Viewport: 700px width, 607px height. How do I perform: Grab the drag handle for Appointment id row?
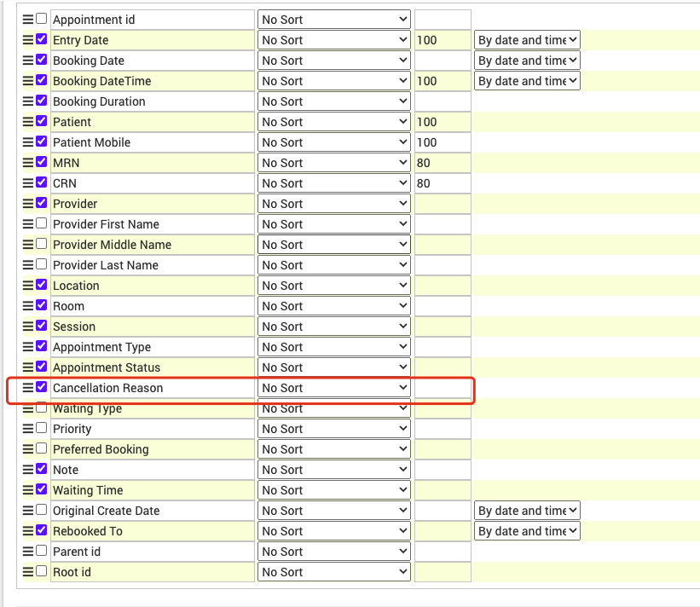(28, 20)
